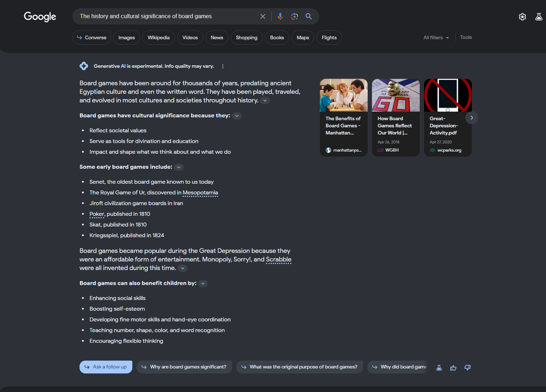546x392 pixels.
Task: Give thumbs up to AI answer
Action: [453, 368]
